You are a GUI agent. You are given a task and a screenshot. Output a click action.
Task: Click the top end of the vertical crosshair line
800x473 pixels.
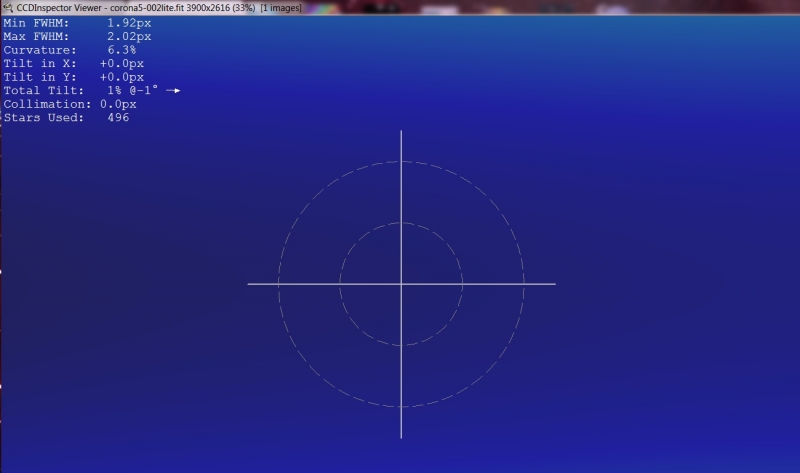point(401,132)
